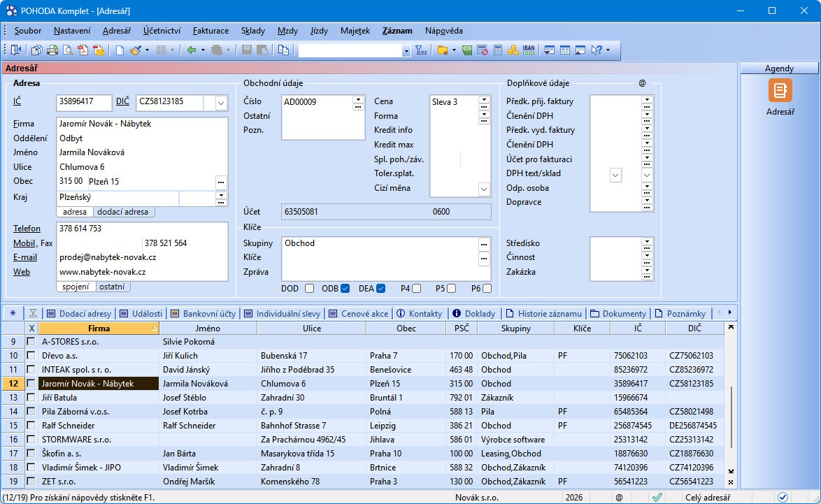
Task: Uncheck the ODB checkbox
Action: point(345,288)
